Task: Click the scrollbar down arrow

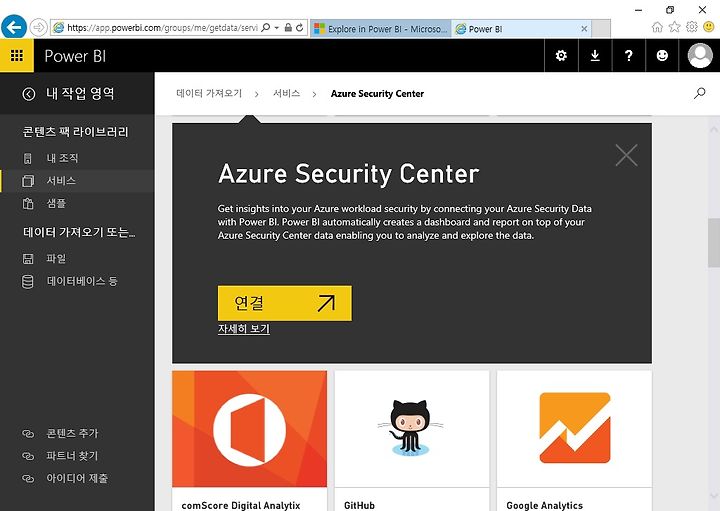Action: click(714, 495)
